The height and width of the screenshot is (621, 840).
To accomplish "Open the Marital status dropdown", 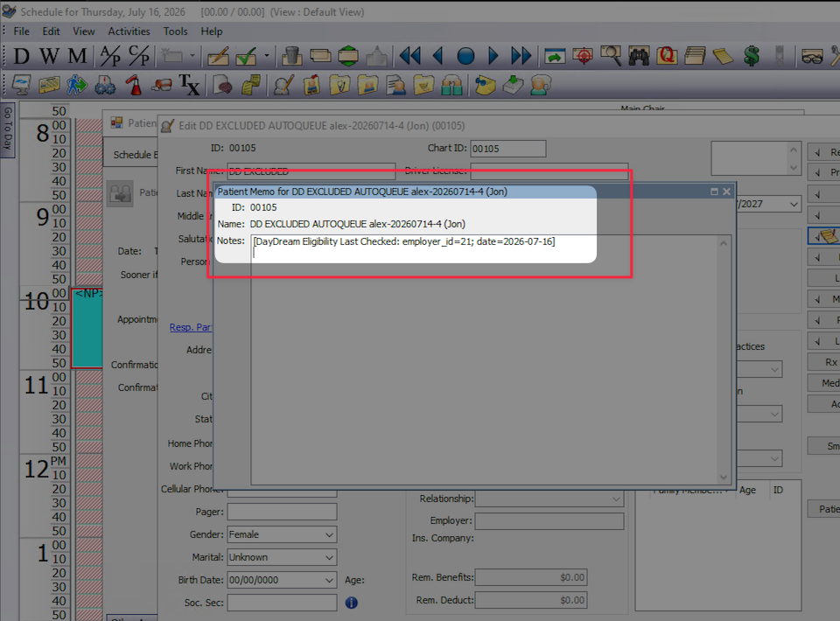I will [330, 557].
